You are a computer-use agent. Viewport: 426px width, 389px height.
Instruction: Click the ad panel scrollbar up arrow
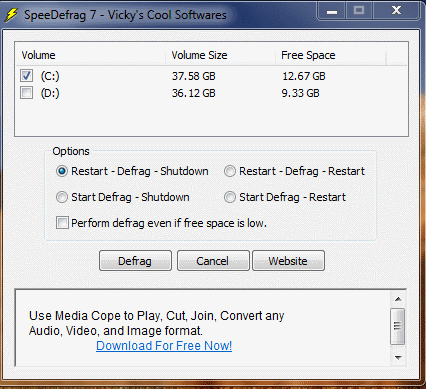tap(398, 299)
